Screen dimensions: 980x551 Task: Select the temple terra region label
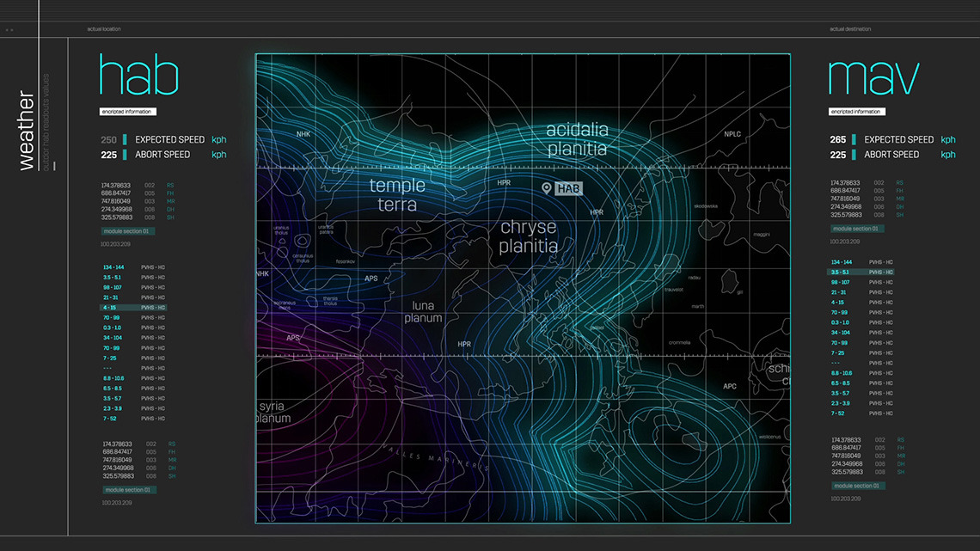pos(397,195)
